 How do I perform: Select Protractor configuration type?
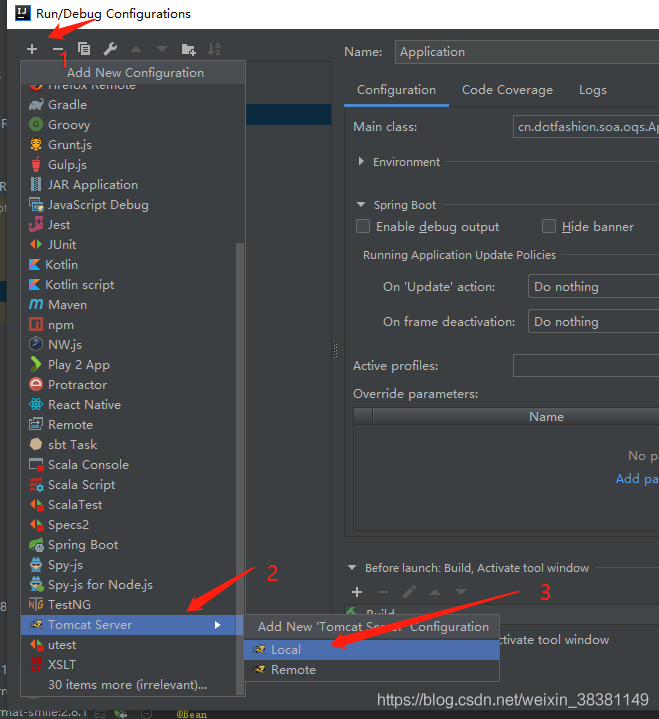pyautogui.click(x=133, y=385)
